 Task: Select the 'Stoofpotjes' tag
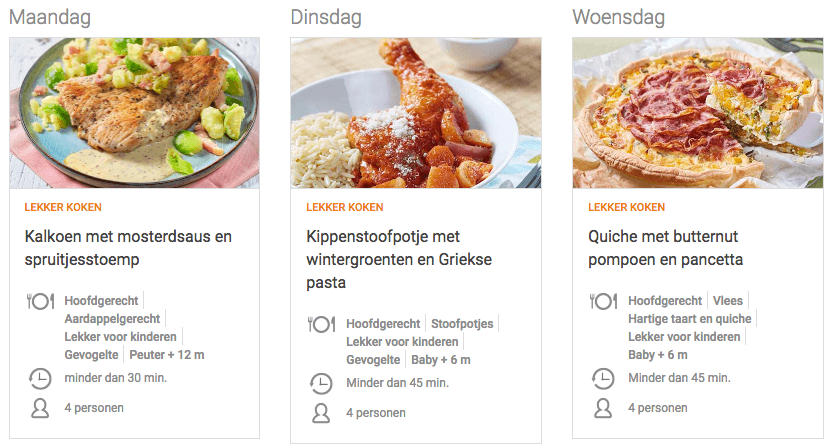461,324
